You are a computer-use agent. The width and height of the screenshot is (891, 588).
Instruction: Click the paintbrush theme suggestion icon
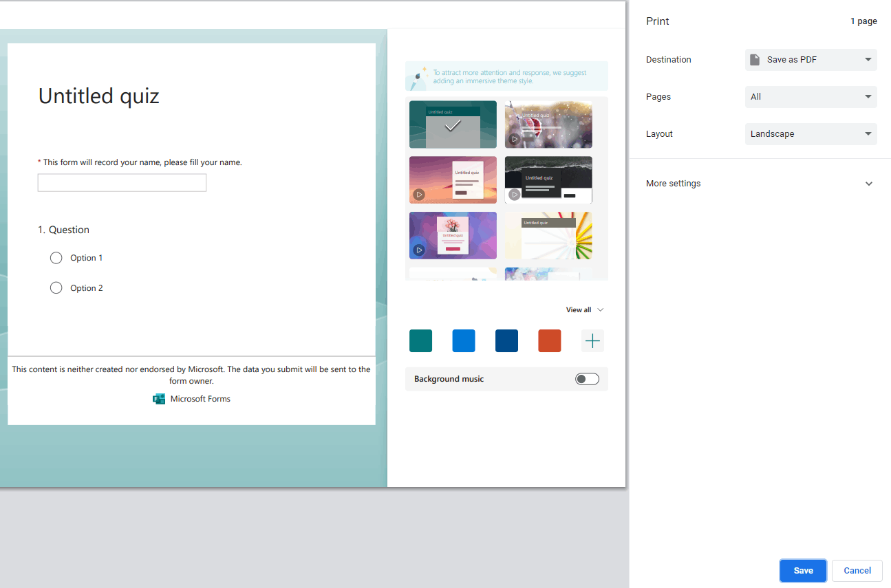point(419,77)
